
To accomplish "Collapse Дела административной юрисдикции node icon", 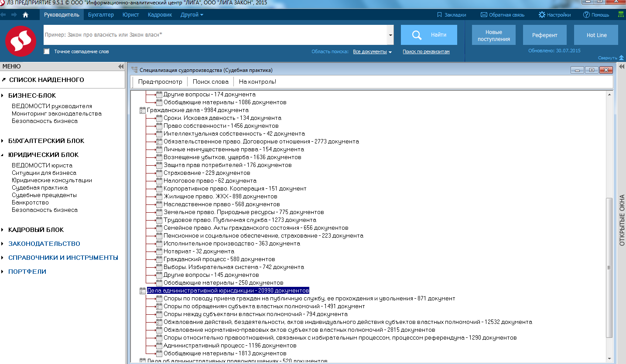I will (142, 291).
